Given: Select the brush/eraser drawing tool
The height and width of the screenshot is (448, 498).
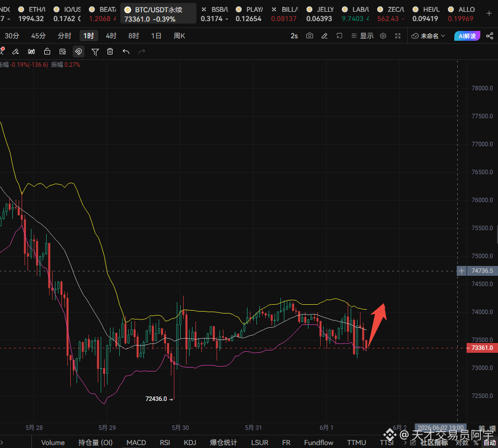Looking at the screenshot, I should pos(16,52).
